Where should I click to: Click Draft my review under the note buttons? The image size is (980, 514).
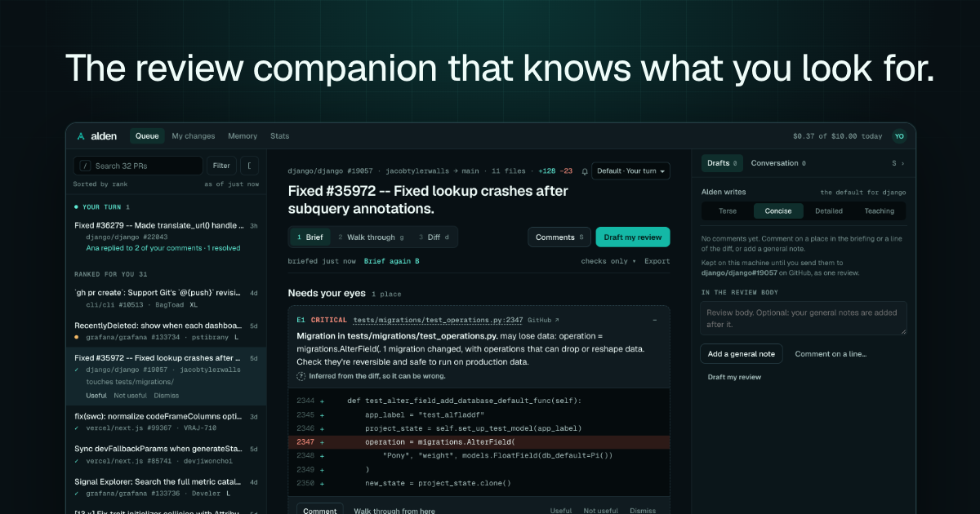pos(734,377)
